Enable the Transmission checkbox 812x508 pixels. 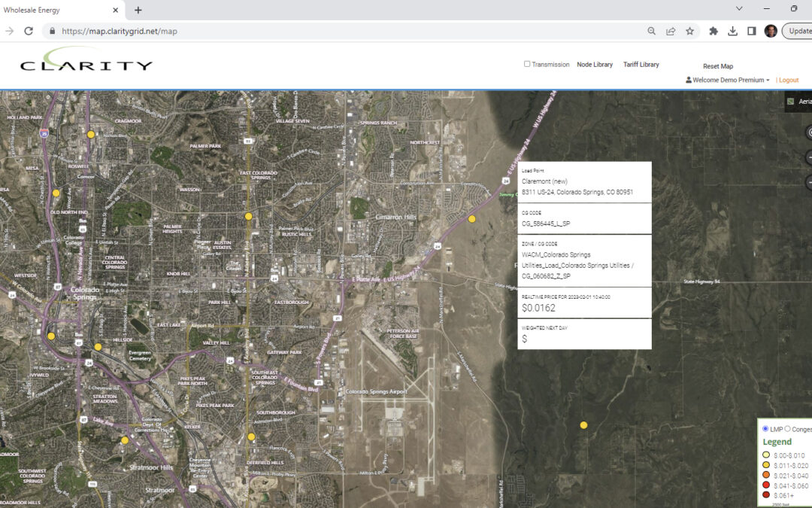[527, 64]
